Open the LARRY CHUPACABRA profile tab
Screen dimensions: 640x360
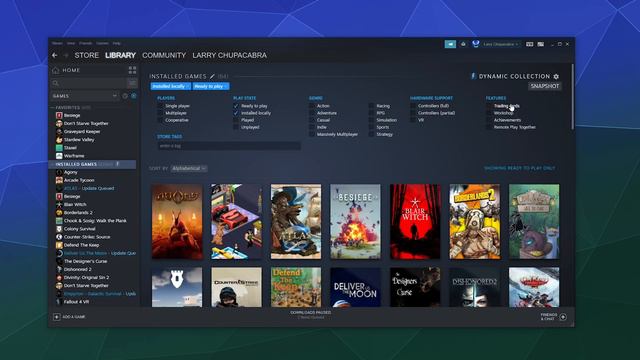coord(229,56)
